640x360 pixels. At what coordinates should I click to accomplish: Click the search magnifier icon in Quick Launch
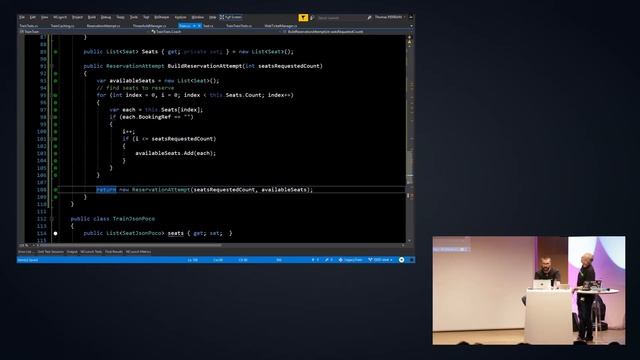[x=369, y=18]
